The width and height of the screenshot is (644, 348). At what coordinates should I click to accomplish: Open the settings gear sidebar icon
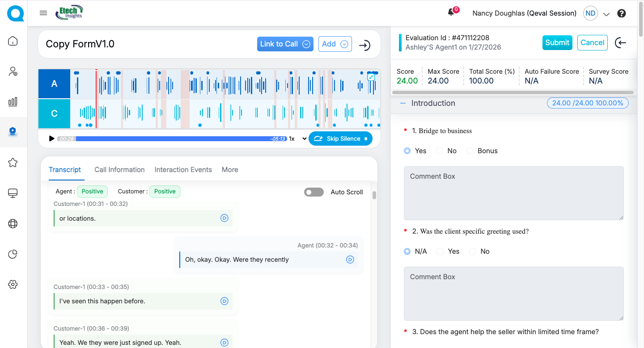(13, 284)
